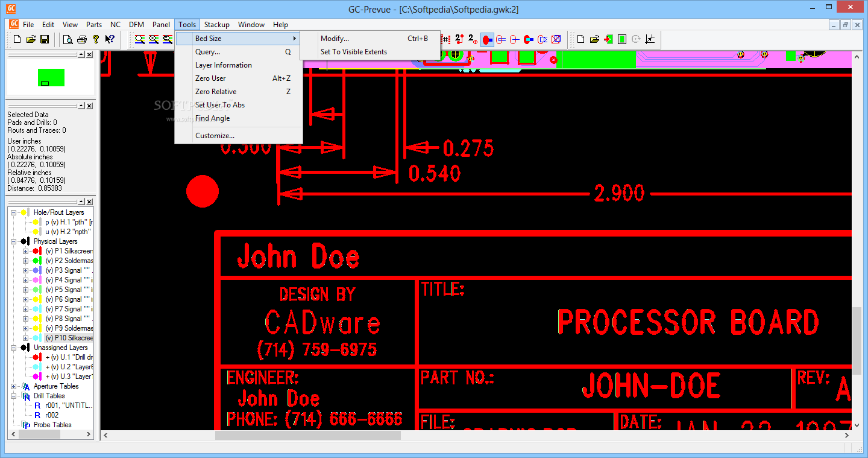The height and width of the screenshot is (458, 868).
Task: Toggle the outline pad with centre line mode
Action: tap(515, 39)
